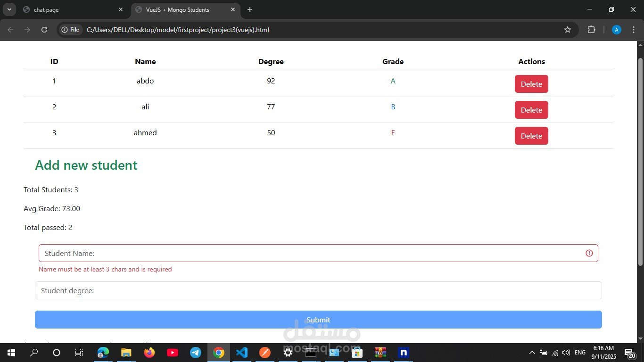Click the degree value 92
Screen dimensions: 644x362
click(x=271, y=81)
